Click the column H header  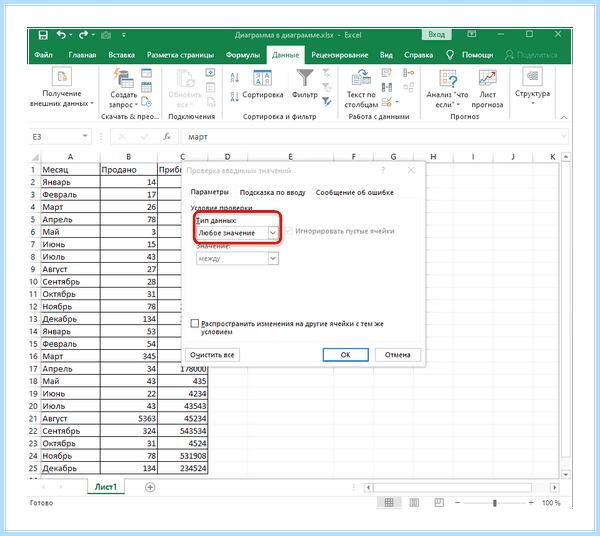point(433,156)
